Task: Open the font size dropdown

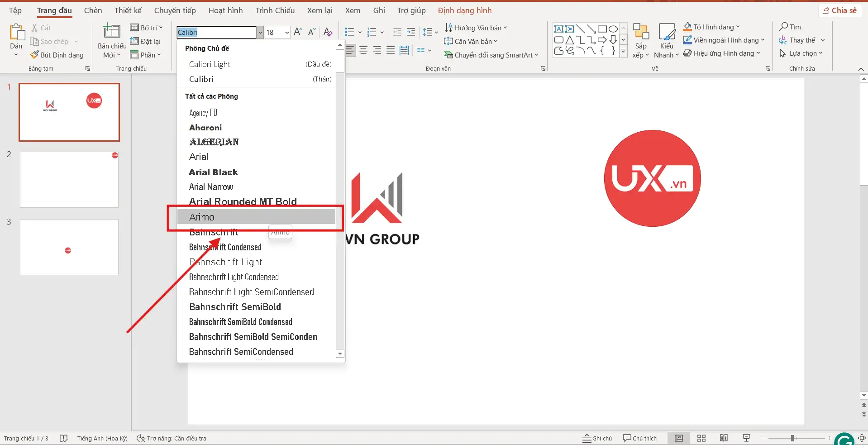Action: [x=287, y=32]
